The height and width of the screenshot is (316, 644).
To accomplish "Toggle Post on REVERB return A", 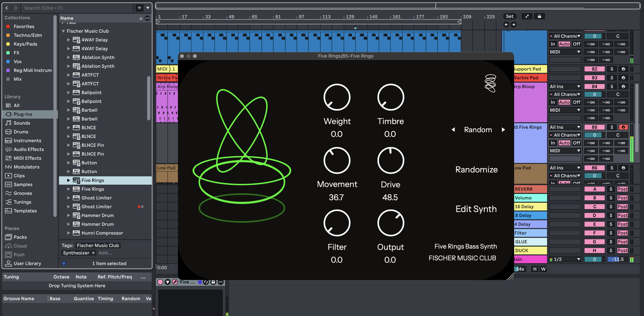I will point(622,189).
